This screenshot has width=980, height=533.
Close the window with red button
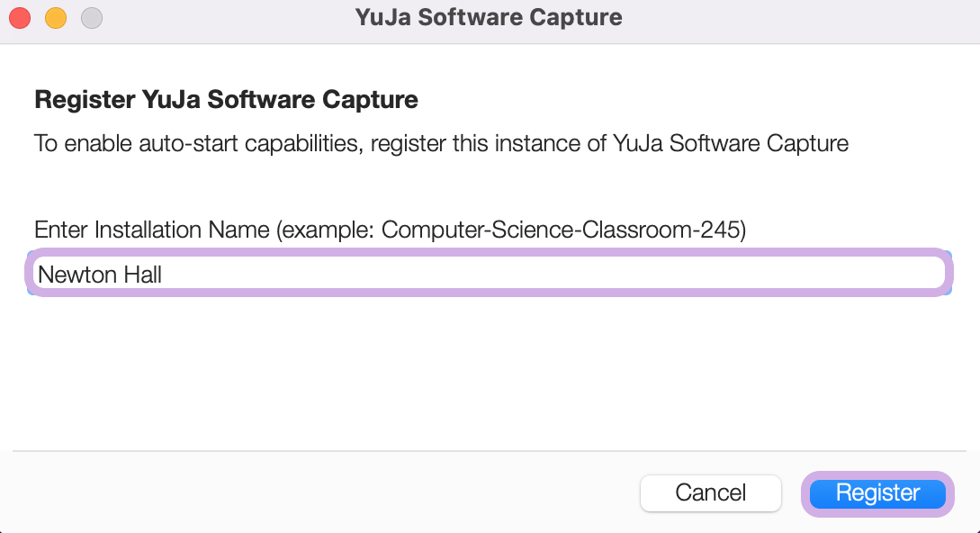20,17
